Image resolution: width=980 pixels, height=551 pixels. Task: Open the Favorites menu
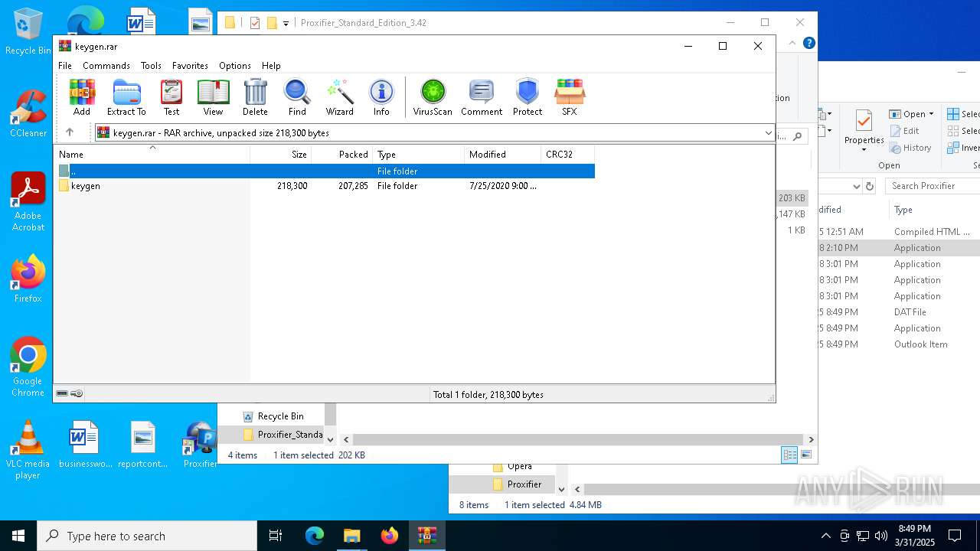click(190, 66)
